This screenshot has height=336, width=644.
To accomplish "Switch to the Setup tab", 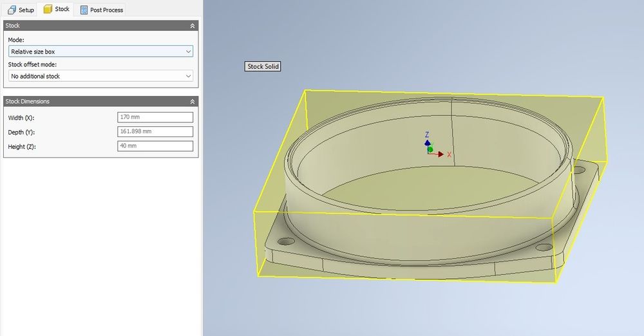I will coord(21,10).
